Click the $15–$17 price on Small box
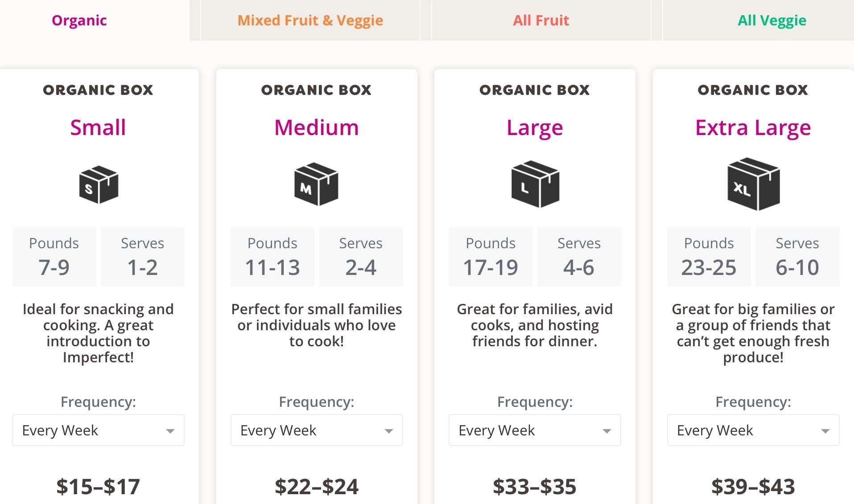The image size is (854, 504). 98,486
